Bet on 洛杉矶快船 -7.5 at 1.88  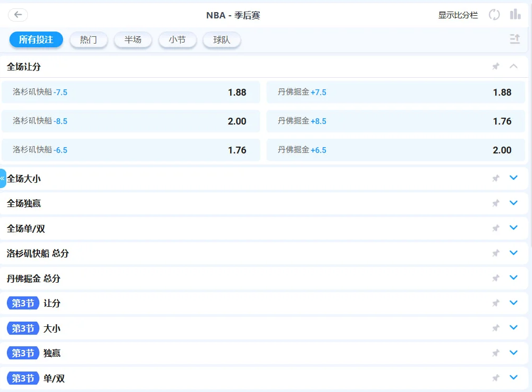pyautogui.click(x=130, y=92)
